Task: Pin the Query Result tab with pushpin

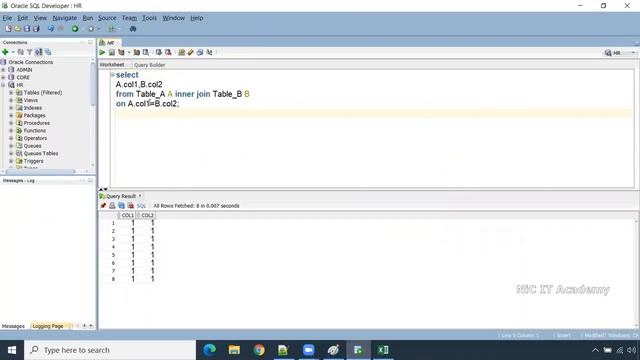Action: (x=103, y=206)
